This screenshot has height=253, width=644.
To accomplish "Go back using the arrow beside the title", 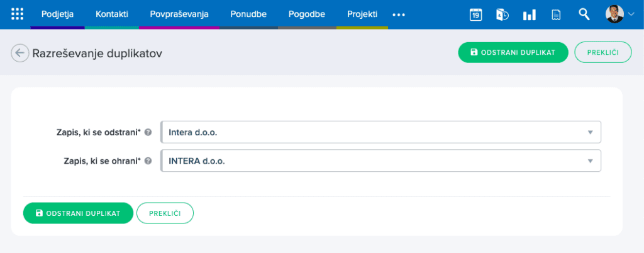I will [19, 53].
